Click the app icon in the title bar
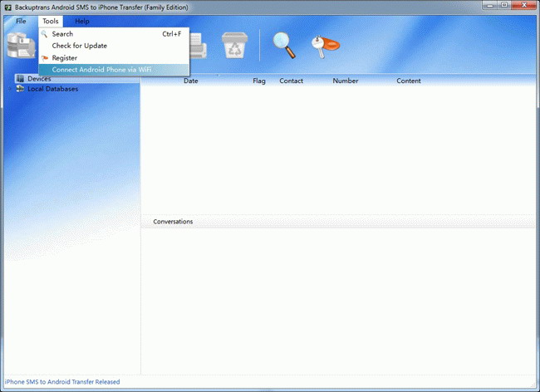 (8, 7)
